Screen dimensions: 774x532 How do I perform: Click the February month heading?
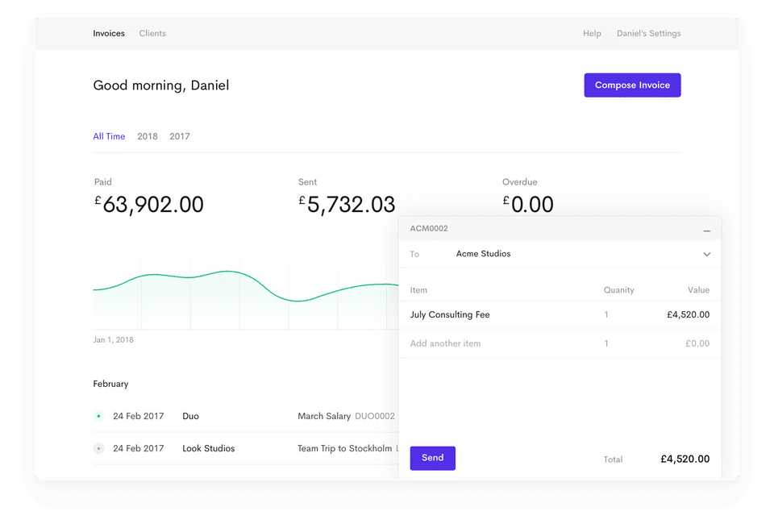(x=110, y=384)
